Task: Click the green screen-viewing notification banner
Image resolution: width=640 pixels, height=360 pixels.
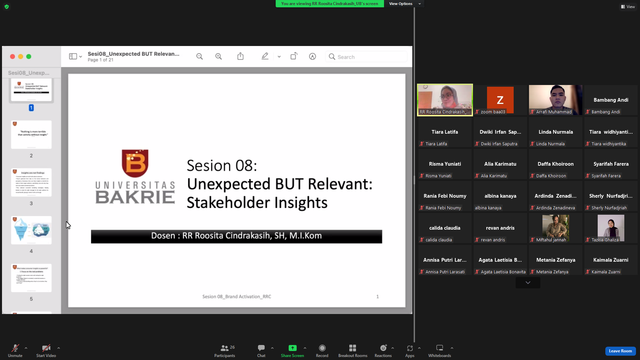Action: 329,4
